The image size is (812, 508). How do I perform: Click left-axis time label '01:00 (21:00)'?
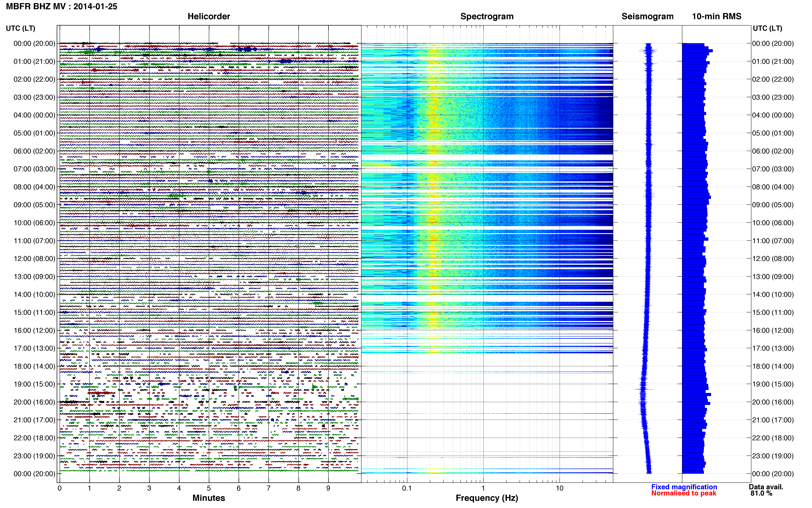click(34, 62)
